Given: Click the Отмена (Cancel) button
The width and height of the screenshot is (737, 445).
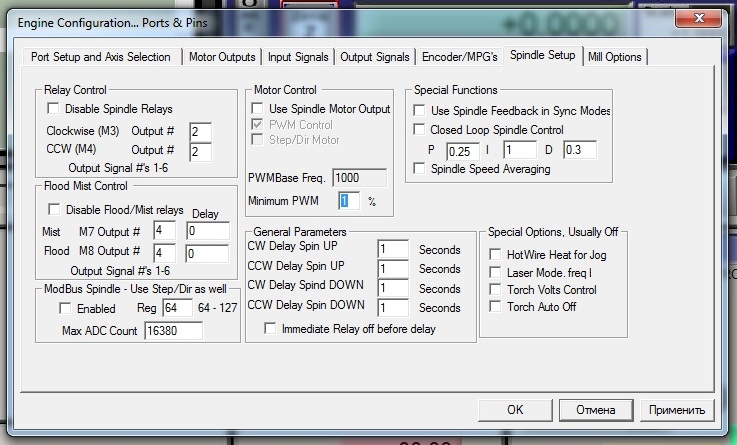Looking at the screenshot, I should coord(596,410).
